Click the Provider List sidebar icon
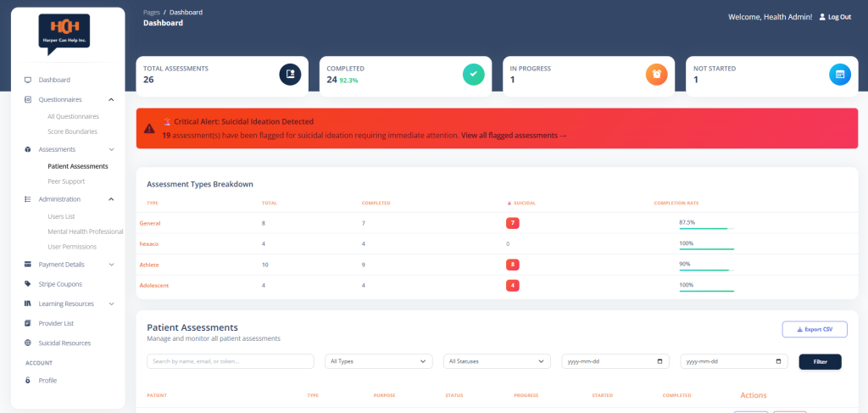868x413 pixels. pyautogui.click(x=28, y=323)
